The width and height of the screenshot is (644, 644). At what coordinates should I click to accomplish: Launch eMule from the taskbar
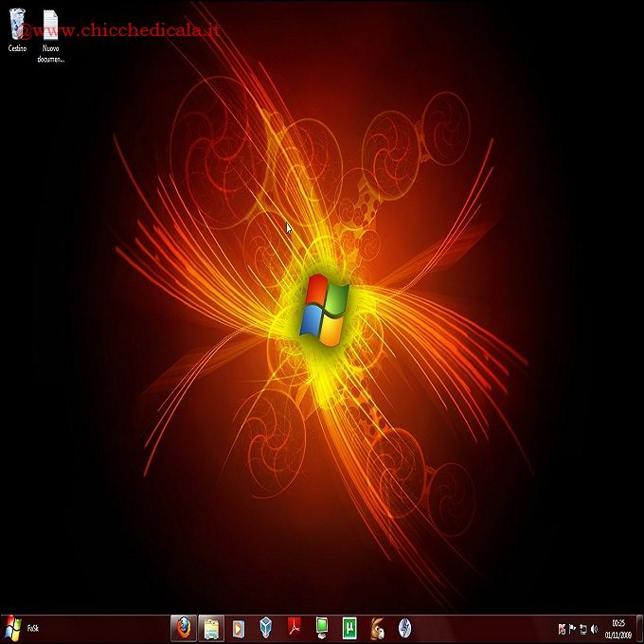point(377,628)
